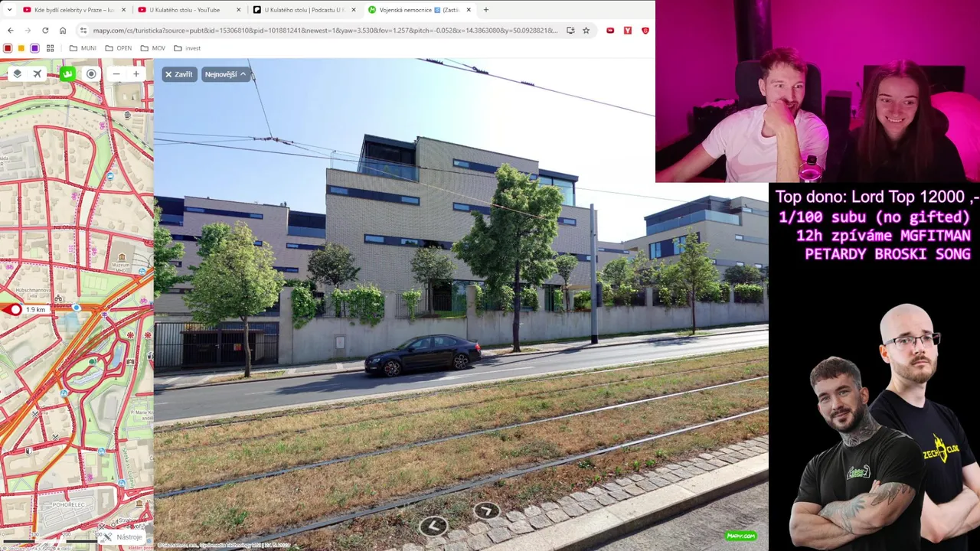Click the Mapy.com logo in panorama

pos(741,536)
